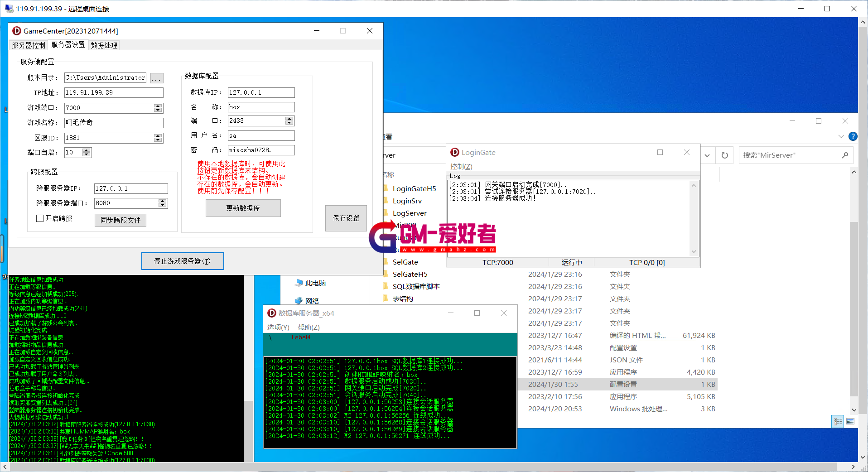The width and height of the screenshot is (868, 472).
Task: Open the SelGateH5 folder
Action: 410,274
